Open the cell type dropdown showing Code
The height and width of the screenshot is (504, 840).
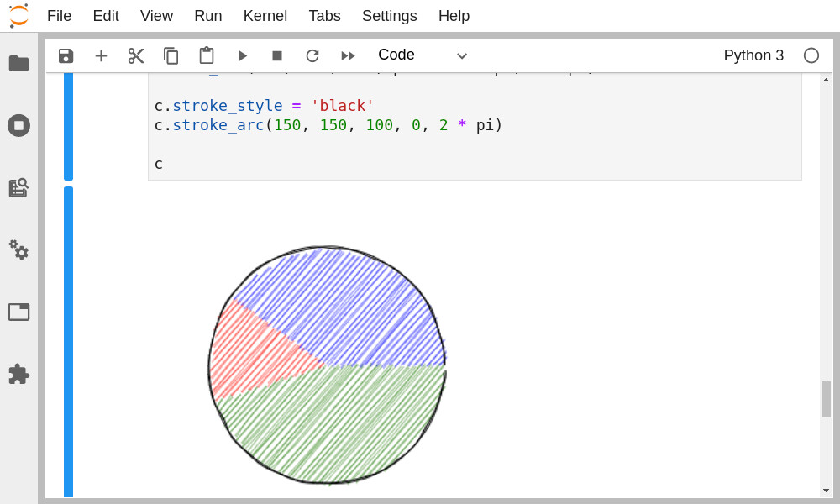coord(422,55)
